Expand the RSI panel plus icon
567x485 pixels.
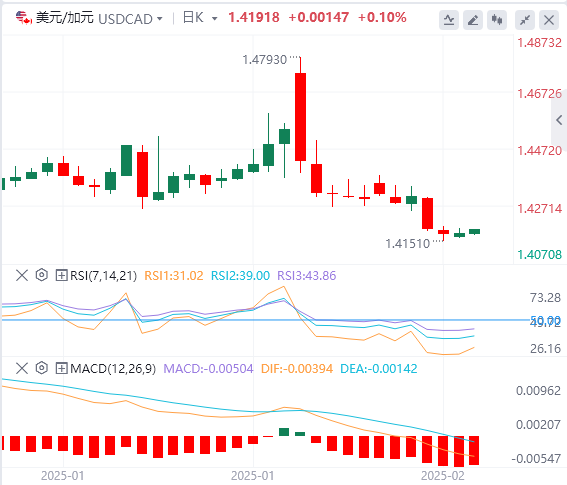61,276
